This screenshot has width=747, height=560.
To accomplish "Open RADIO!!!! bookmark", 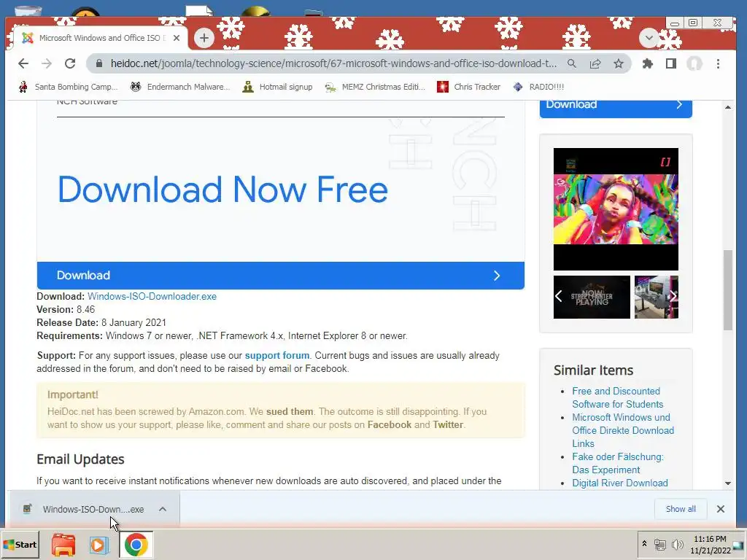I will (x=538, y=87).
